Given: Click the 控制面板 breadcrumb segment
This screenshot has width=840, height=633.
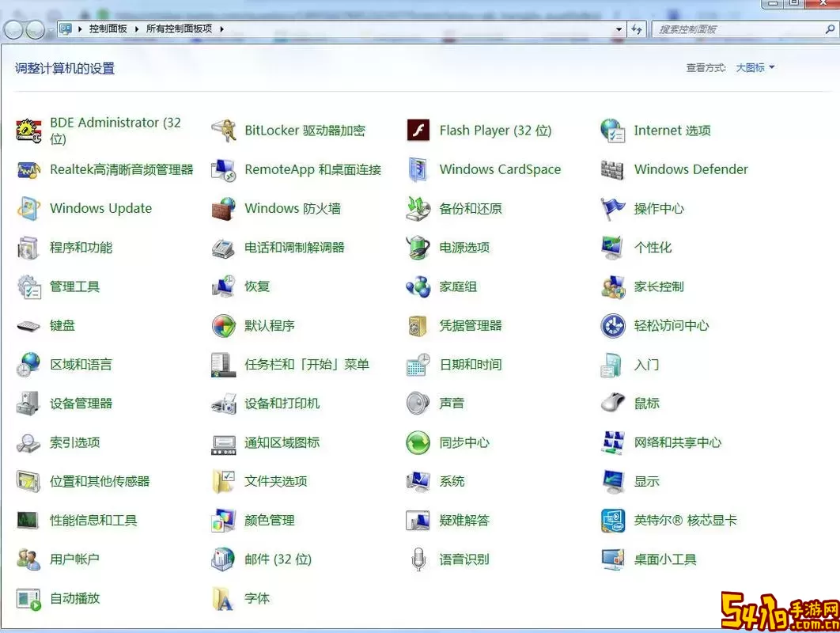Looking at the screenshot, I should pyautogui.click(x=108, y=29).
